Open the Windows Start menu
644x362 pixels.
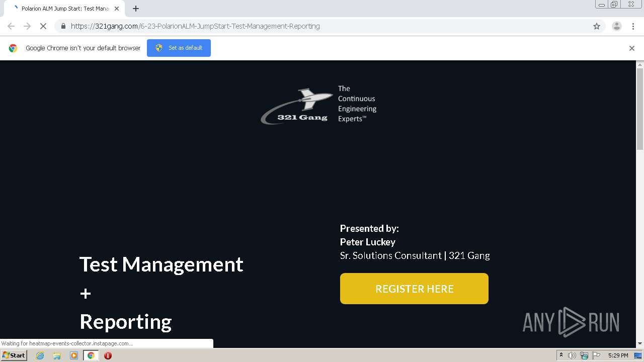coord(14,355)
